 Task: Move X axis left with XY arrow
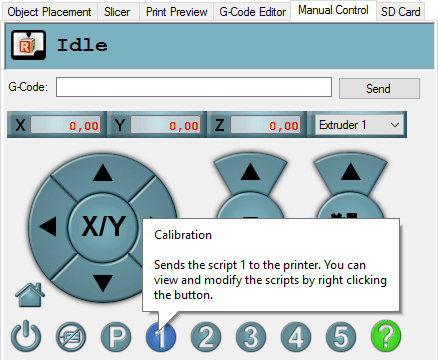tap(49, 227)
